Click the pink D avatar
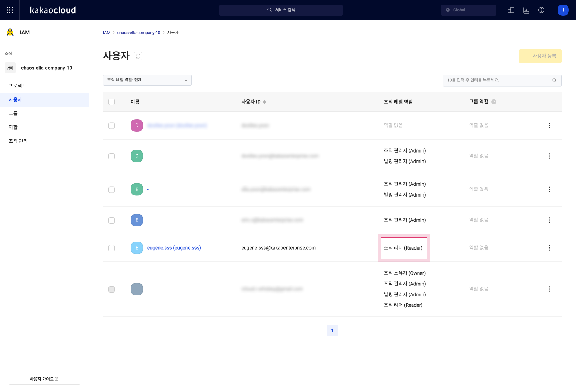 pos(137,125)
